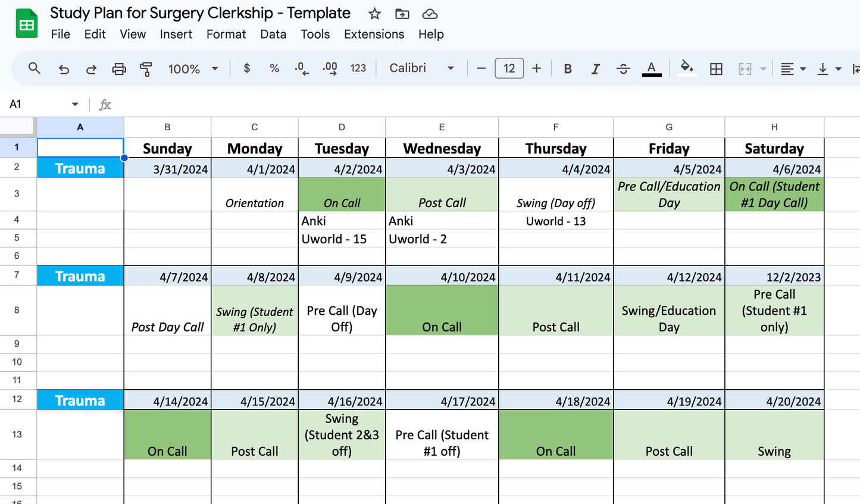Open the Calibri font family dropdown
Image resolution: width=860 pixels, height=504 pixels.
point(421,68)
